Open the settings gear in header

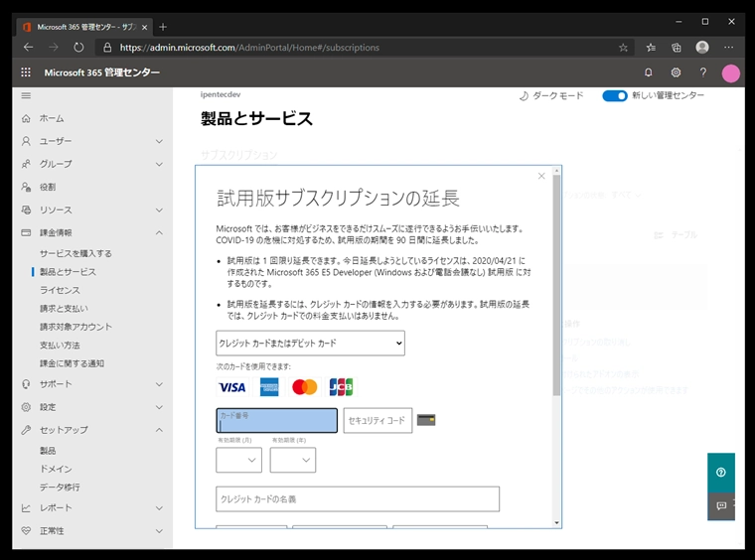pos(676,72)
